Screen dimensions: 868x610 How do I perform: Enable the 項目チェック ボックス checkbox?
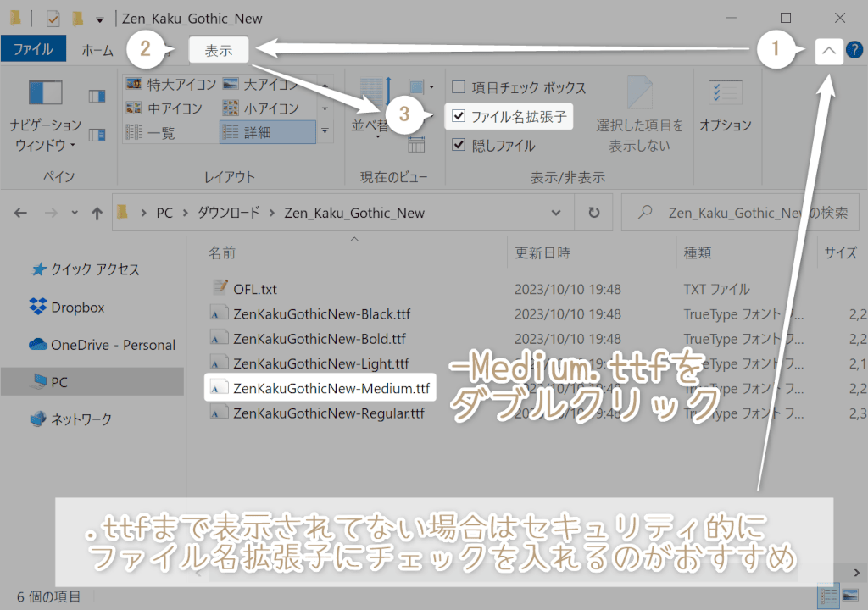[x=458, y=86]
